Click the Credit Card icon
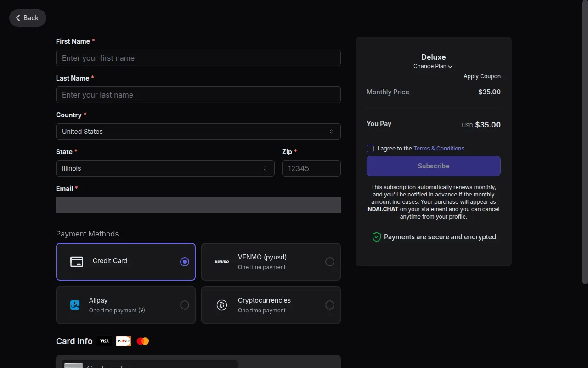Viewport: 588px width, 368px height. point(77,262)
